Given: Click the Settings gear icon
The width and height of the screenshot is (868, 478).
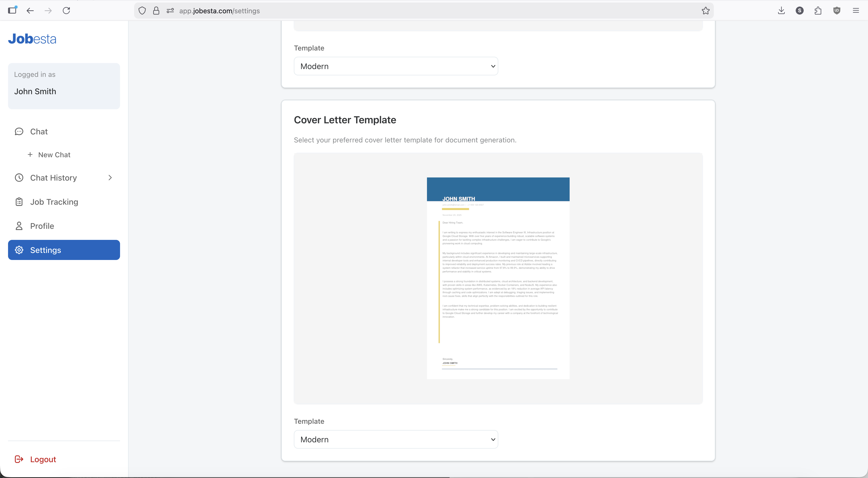Looking at the screenshot, I should tap(19, 250).
